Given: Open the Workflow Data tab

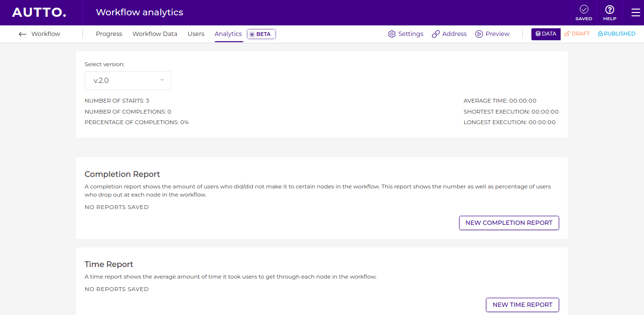Looking at the screenshot, I should [x=155, y=34].
